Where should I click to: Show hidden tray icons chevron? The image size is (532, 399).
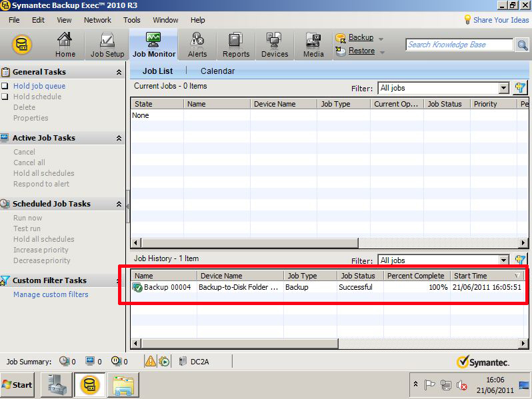pyautogui.click(x=415, y=384)
